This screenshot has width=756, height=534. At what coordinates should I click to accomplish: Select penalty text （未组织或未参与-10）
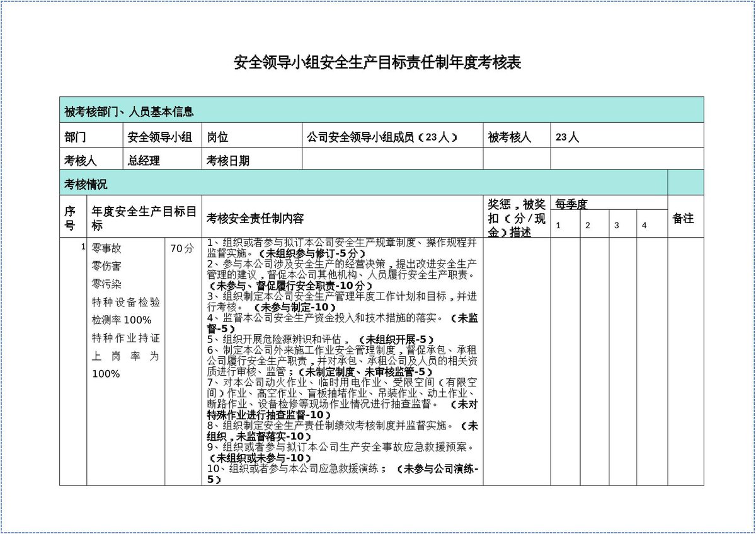260,458
